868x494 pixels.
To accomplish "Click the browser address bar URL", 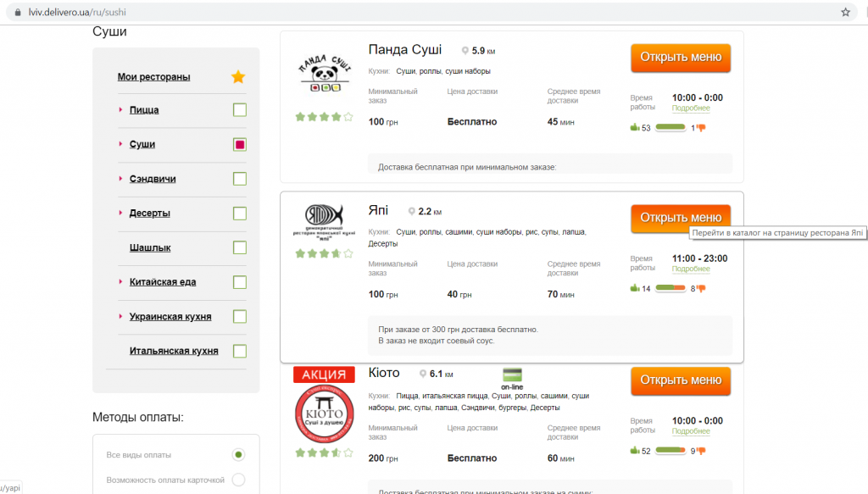I will pos(77,12).
